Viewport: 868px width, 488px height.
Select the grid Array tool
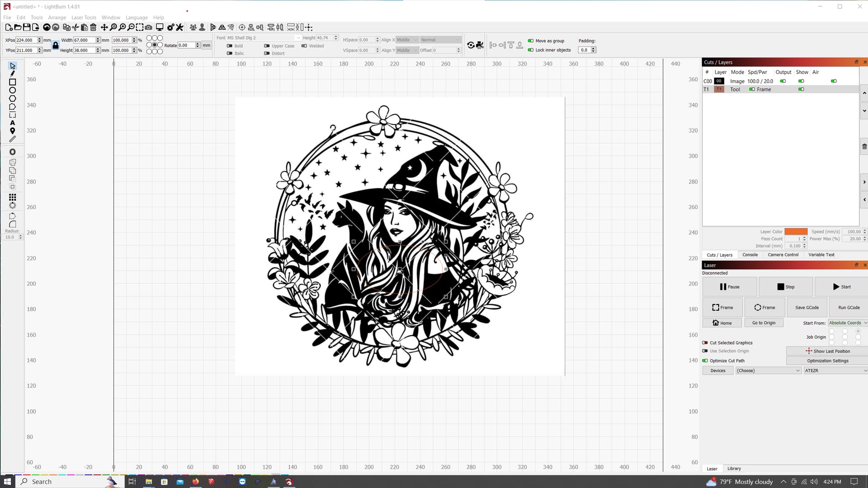pyautogui.click(x=13, y=197)
